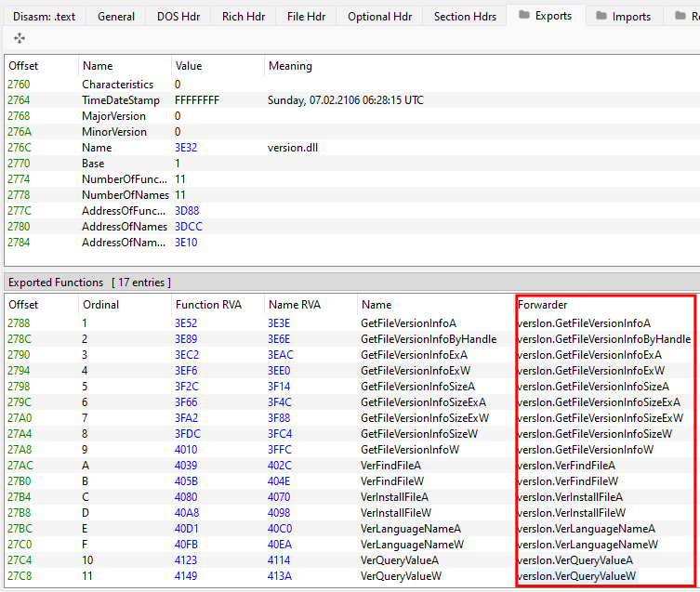Open the Rich Hdr tab
Image resolution: width=700 pixels, height=592 pixels.
click(x=243, y=16)
